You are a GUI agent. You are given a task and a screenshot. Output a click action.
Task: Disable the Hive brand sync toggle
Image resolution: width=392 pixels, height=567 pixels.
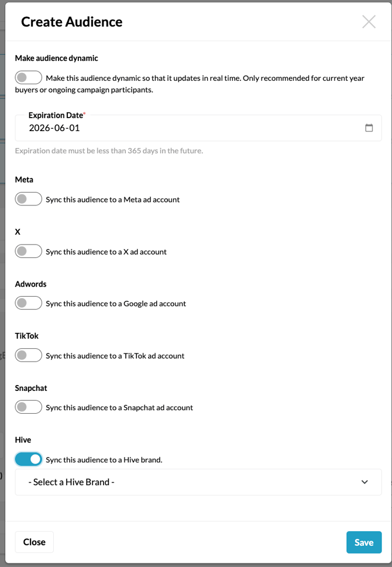[x=28, y=459]
